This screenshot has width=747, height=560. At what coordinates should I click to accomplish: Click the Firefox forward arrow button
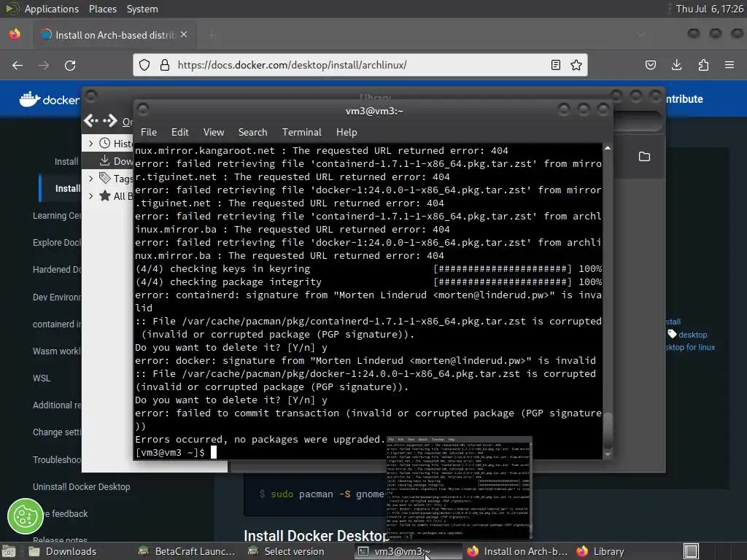pos(44,65)
